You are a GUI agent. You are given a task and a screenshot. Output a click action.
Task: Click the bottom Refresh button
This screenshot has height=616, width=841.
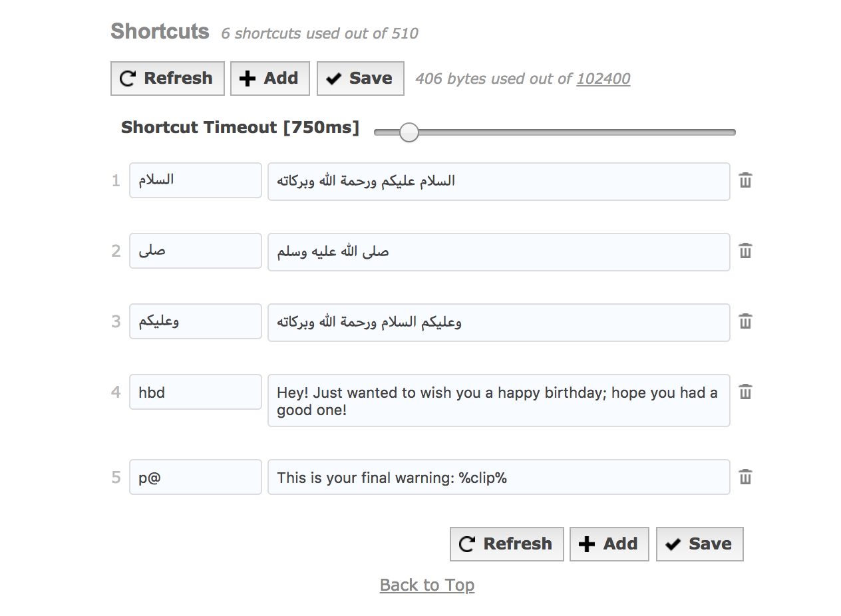(506, 544)
